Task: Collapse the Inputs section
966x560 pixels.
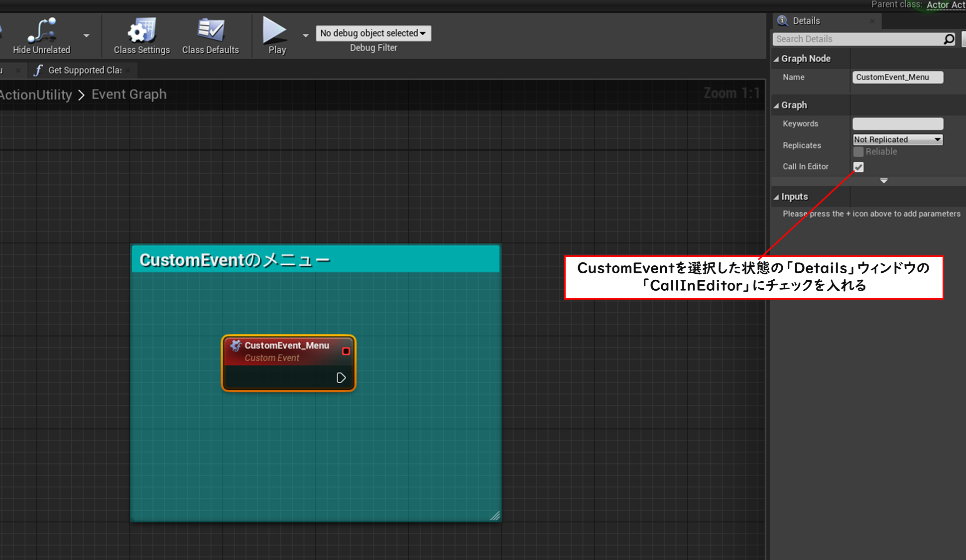Action: (x=776, y=197)
